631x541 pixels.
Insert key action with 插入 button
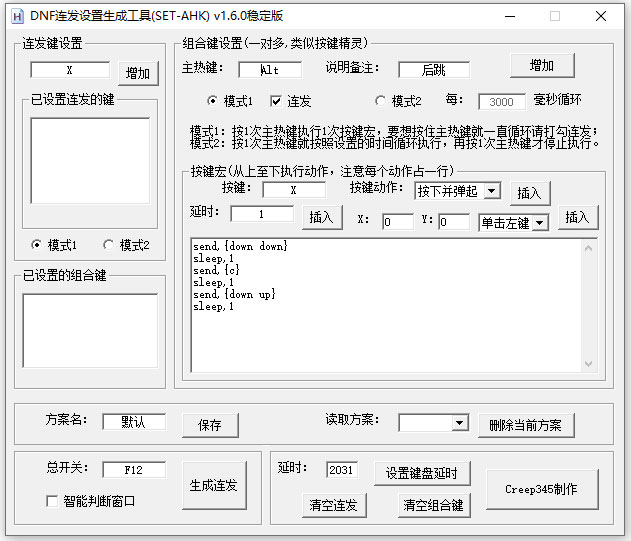[x=530, y=193]
